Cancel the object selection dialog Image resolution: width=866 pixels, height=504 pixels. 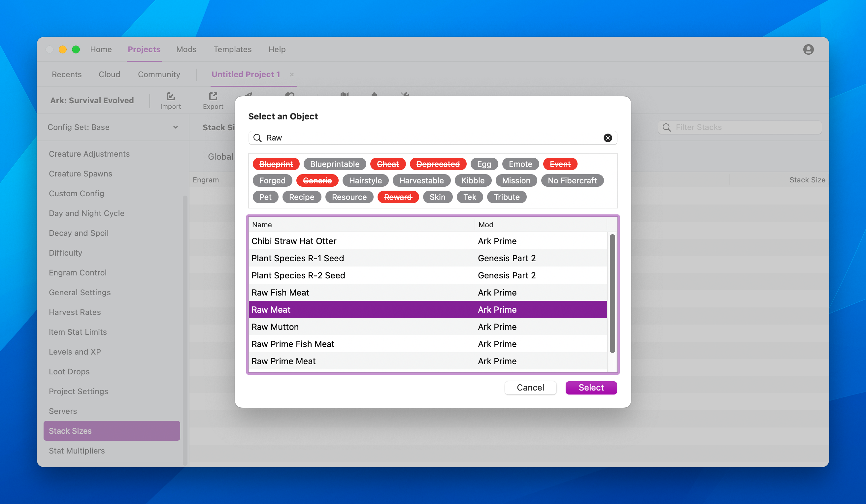click(x=530, y=388)
